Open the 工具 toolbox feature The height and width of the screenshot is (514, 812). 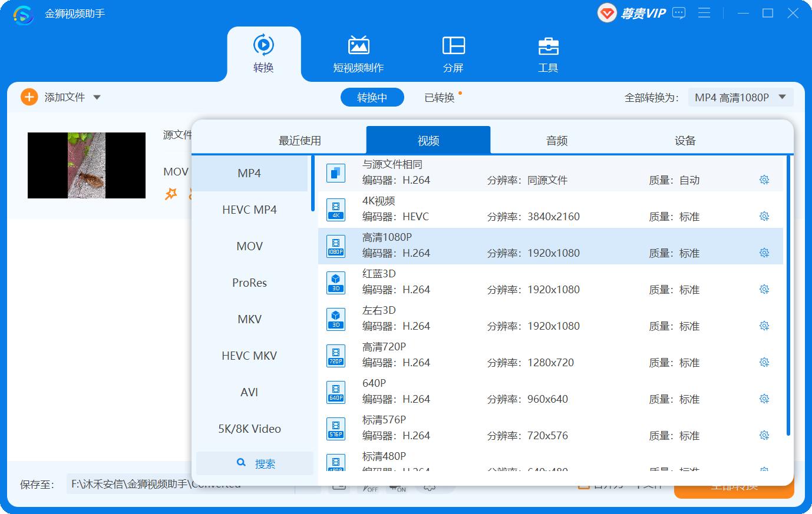point(548,53)
